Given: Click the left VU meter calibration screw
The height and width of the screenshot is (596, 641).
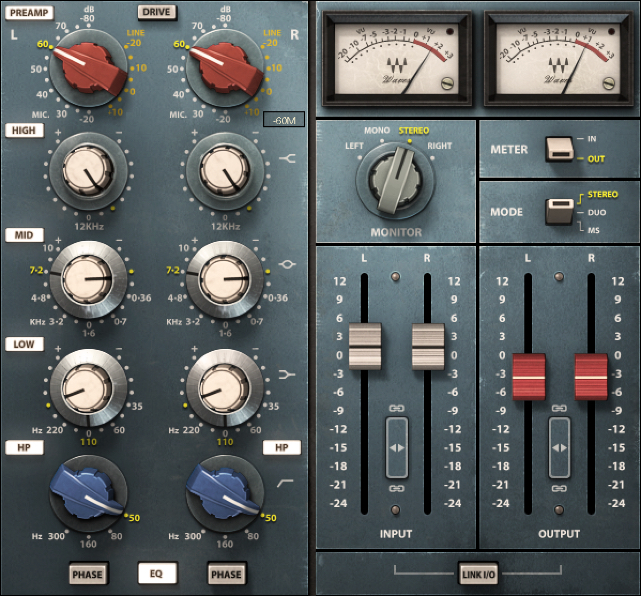Looking at the screenshot, I should click(x=448, y=83).
